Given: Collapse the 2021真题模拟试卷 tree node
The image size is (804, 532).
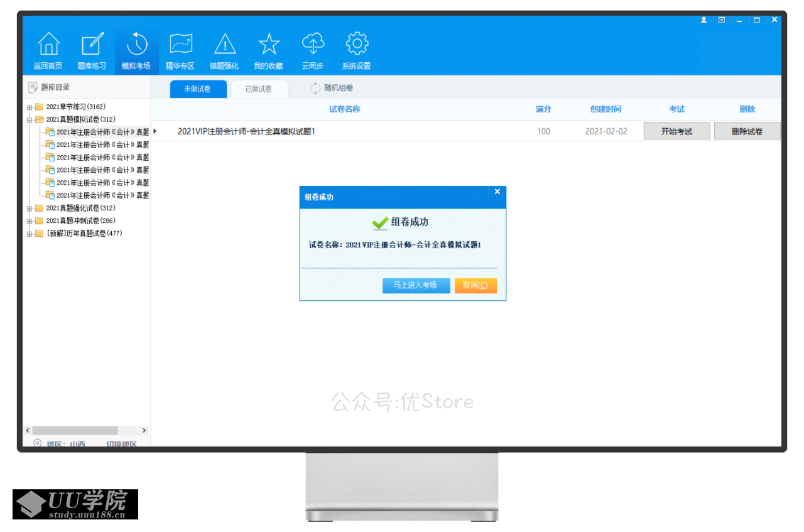Looking at the screenshot, I should pyautogui.click(x=30, y=120).
